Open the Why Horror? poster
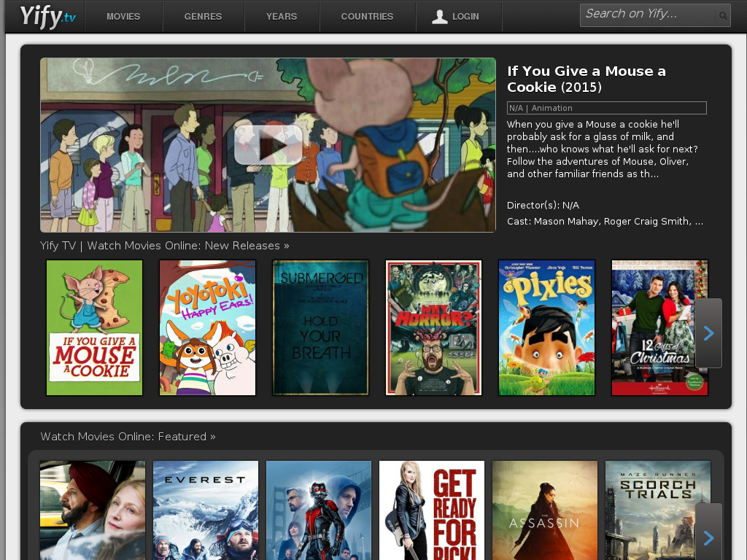 (433, 327)
